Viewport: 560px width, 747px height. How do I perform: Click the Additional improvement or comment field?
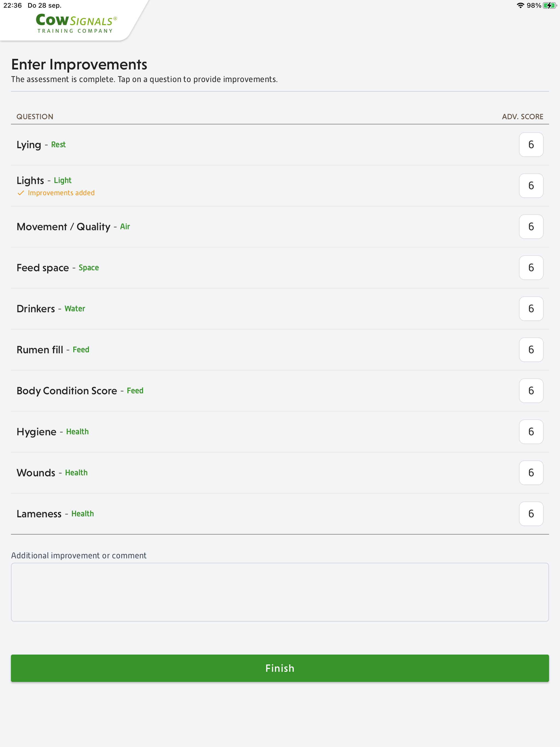tap(280, 592)
